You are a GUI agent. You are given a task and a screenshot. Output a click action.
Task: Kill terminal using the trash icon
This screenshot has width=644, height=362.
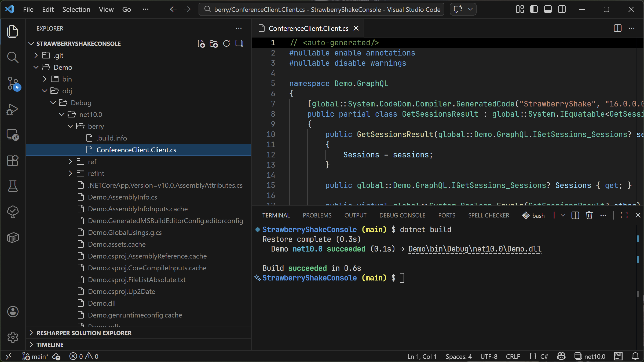[589, 215]
